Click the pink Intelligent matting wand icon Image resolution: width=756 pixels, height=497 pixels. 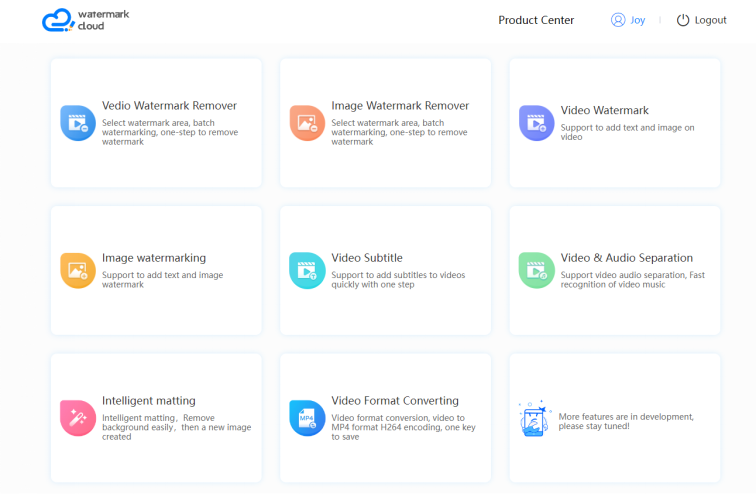tap(78, 418)
